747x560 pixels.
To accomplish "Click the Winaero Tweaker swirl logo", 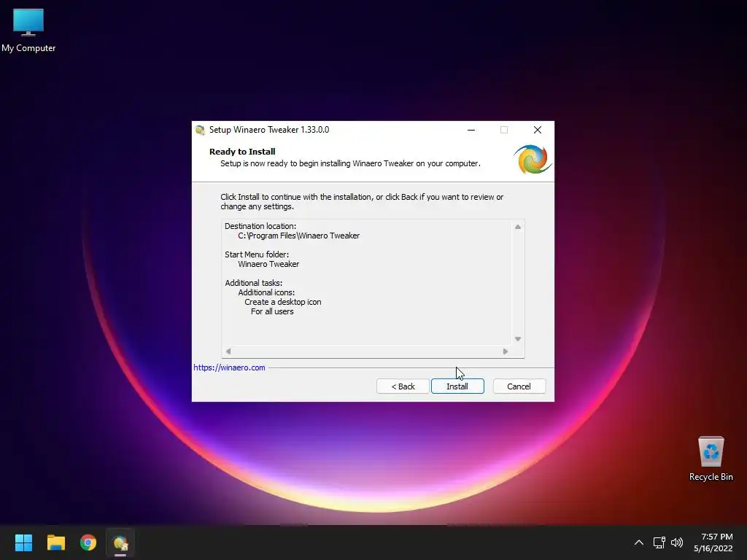I will [532, 160].
